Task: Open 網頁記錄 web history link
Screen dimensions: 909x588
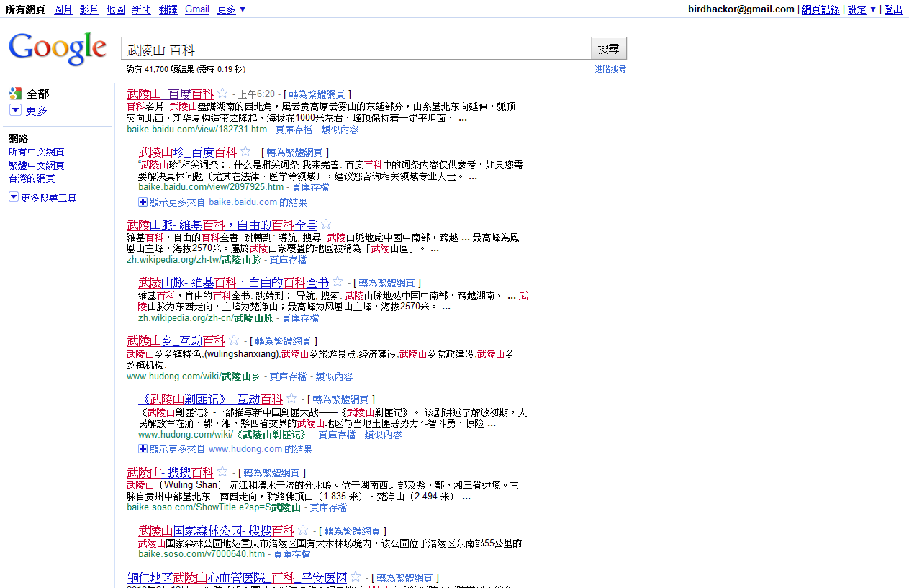Action: pos(821,9)
